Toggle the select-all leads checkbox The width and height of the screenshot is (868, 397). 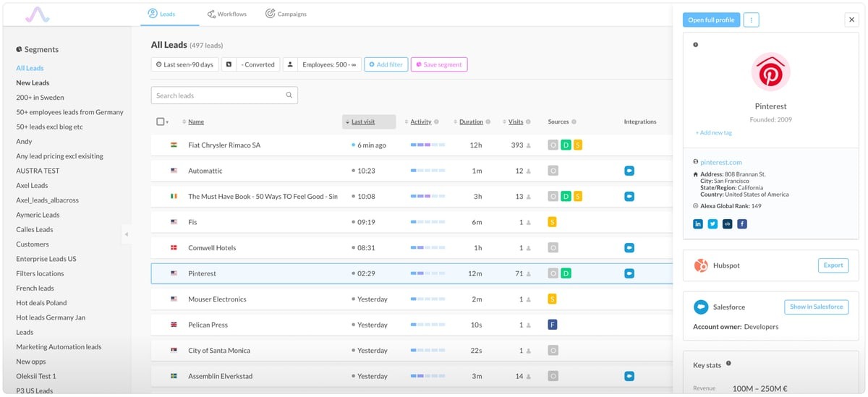pos(161,121)
